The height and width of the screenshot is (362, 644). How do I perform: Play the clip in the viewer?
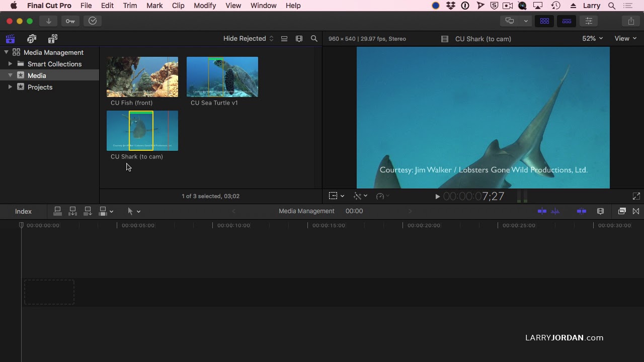tap(437, 197)
